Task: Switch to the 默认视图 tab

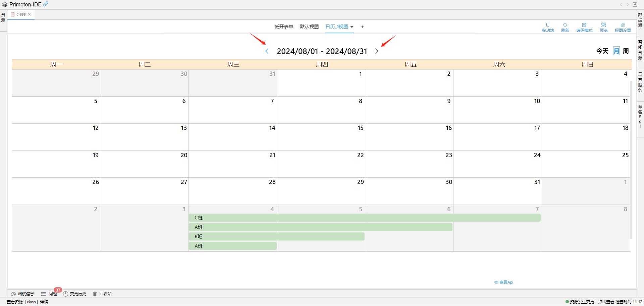Action: 309,27
